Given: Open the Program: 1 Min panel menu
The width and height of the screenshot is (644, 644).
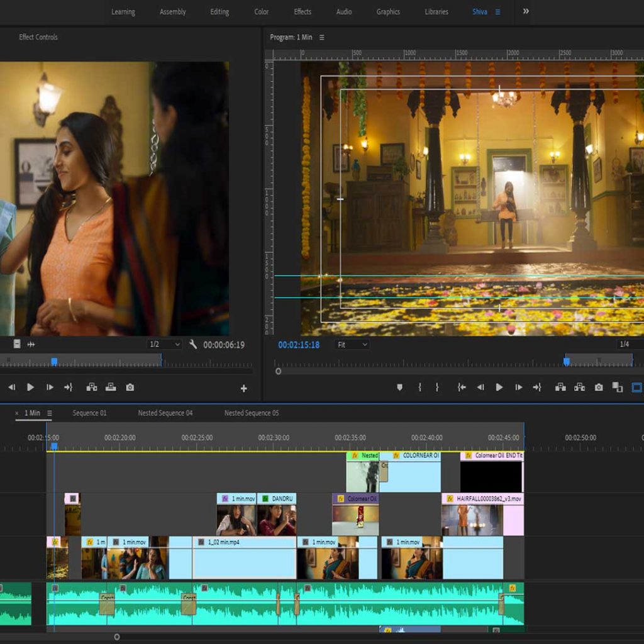Looking at the screenshot, I should tap(321, 36).
